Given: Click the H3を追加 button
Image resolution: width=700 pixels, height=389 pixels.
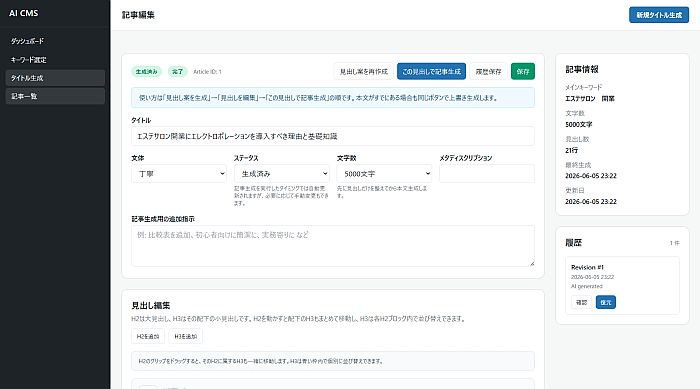Looking at the screenshot, I should tap(185, 336).
